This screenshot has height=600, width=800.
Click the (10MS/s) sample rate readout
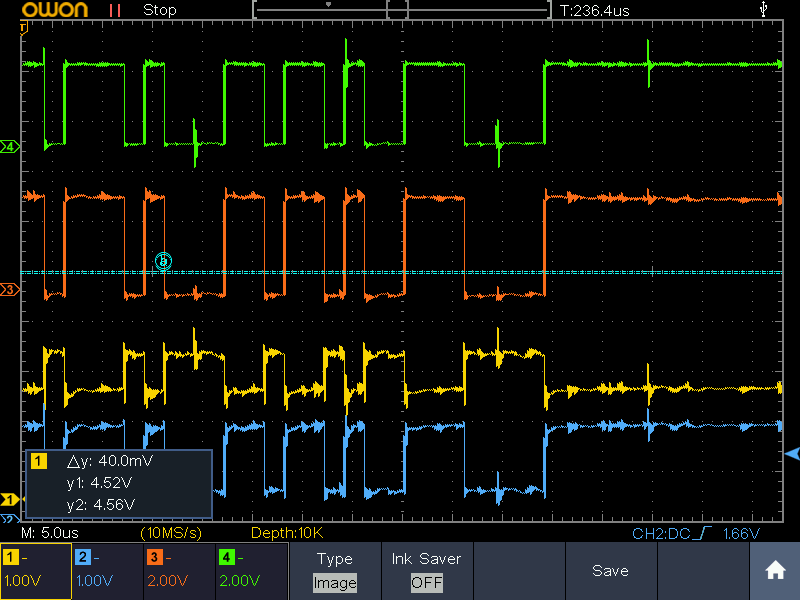tap(171, 533)
